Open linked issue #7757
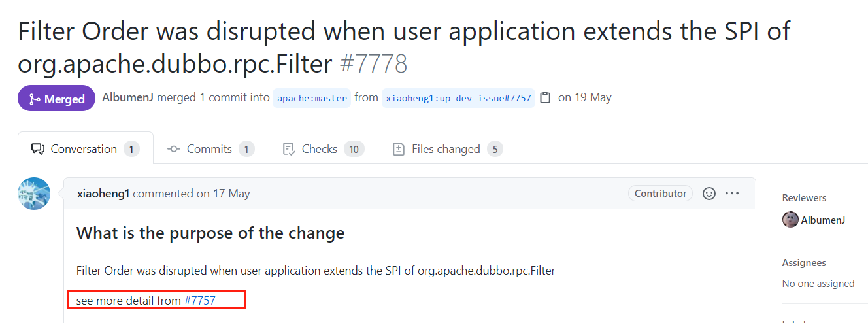This screenshot has height=323, width=868. click(199, 301)
